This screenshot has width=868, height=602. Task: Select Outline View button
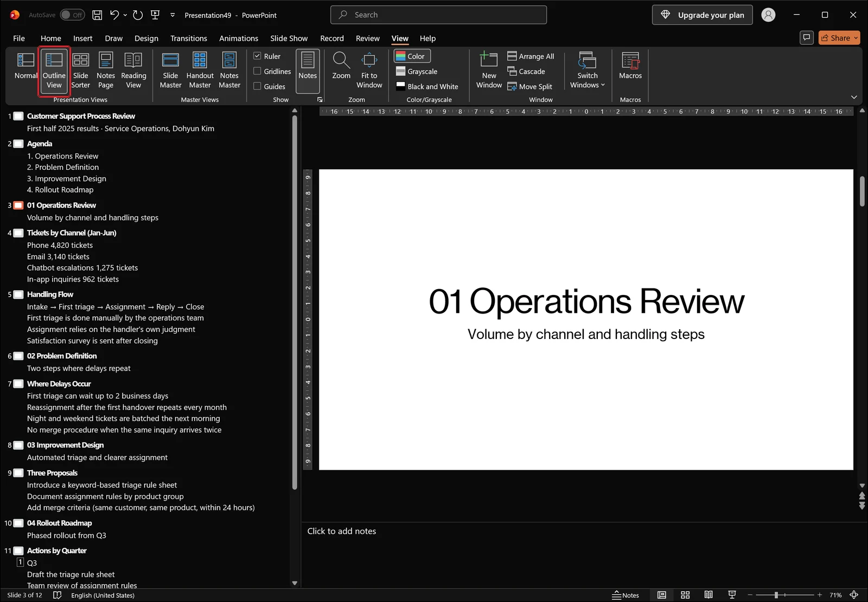[x=54, y=71]
